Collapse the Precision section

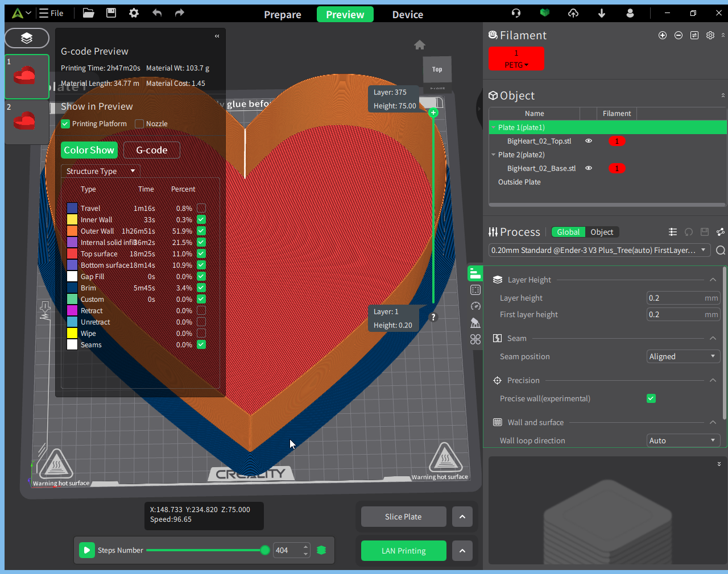click(713, 380)
